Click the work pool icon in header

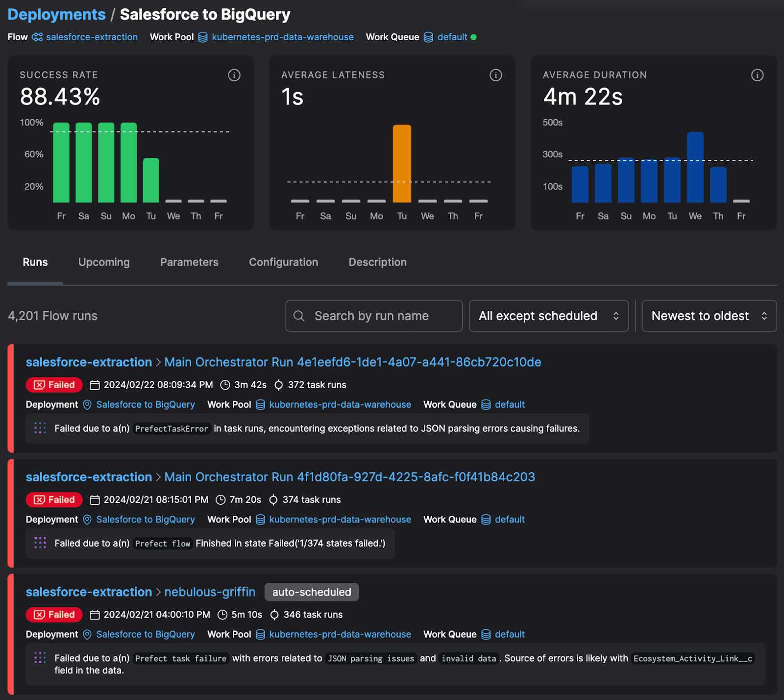pyautogui.click(x=203, y=37)
